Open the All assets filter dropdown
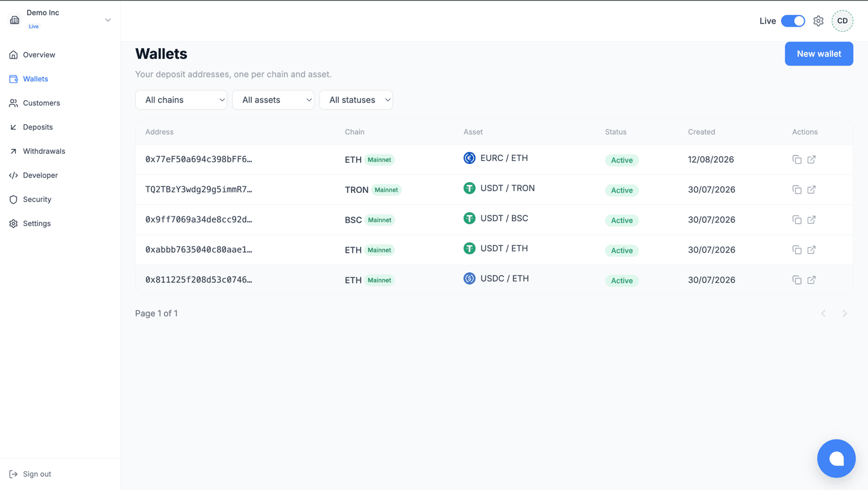The image size is (868, 490). click(273, 100)
